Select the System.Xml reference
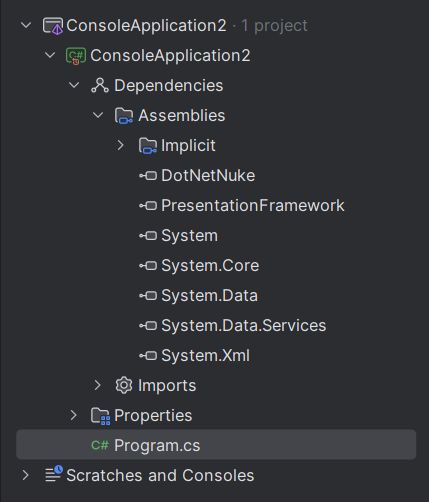 pos(205,356)
